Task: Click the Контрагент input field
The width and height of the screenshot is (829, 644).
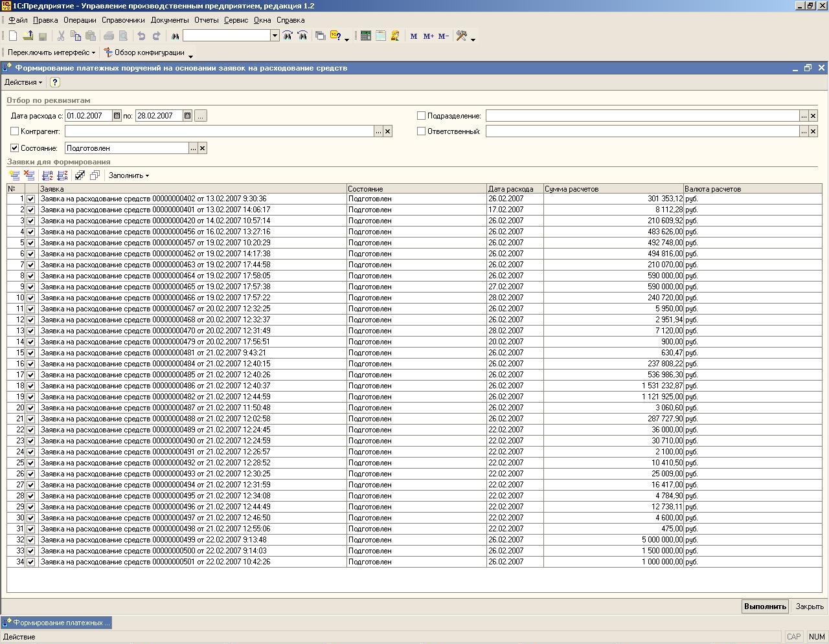Action: click(219, 131)
